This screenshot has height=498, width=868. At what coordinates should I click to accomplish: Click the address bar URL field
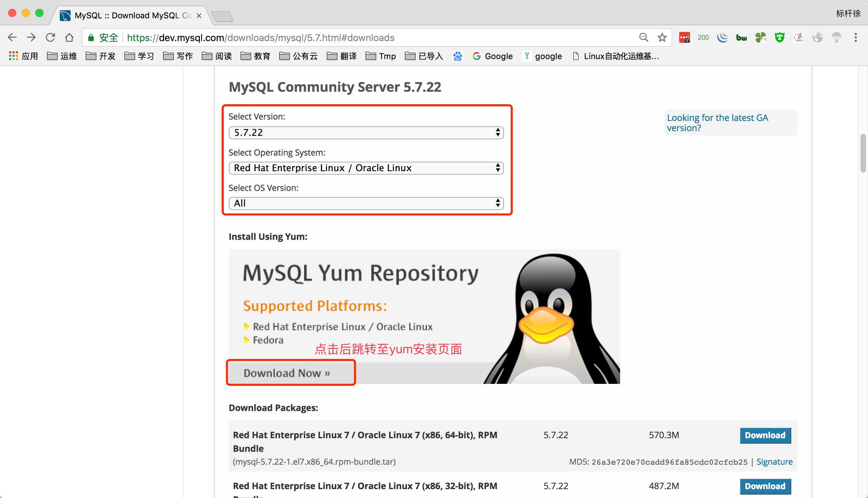click(x=376, y=37)
